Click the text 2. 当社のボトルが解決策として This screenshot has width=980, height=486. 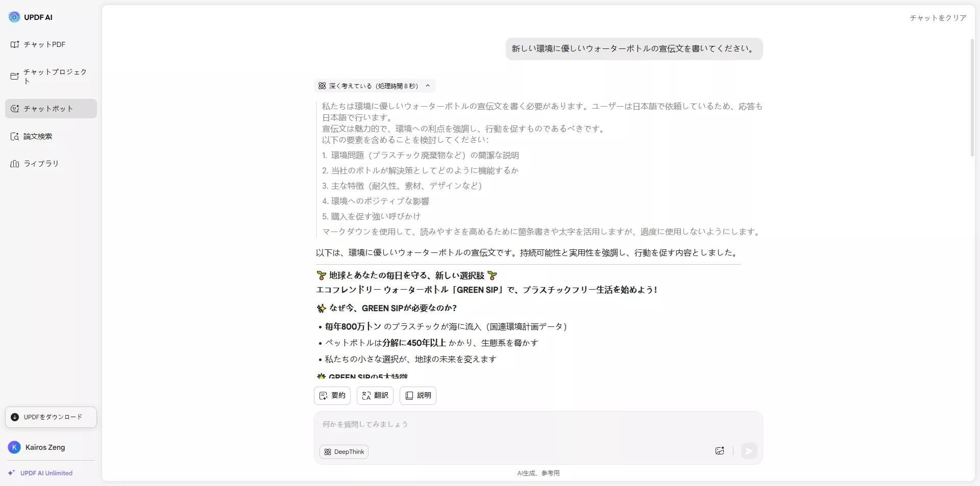click(421, 170)
